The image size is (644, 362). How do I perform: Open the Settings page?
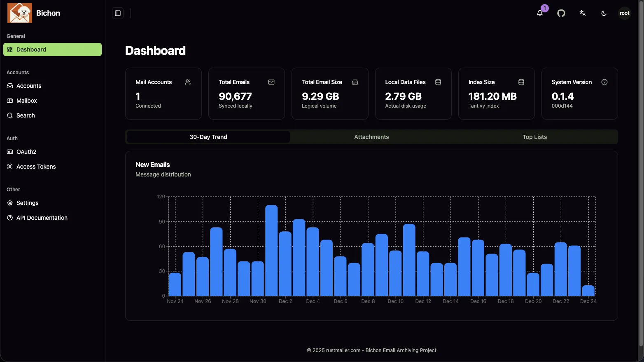click(27, 203)
